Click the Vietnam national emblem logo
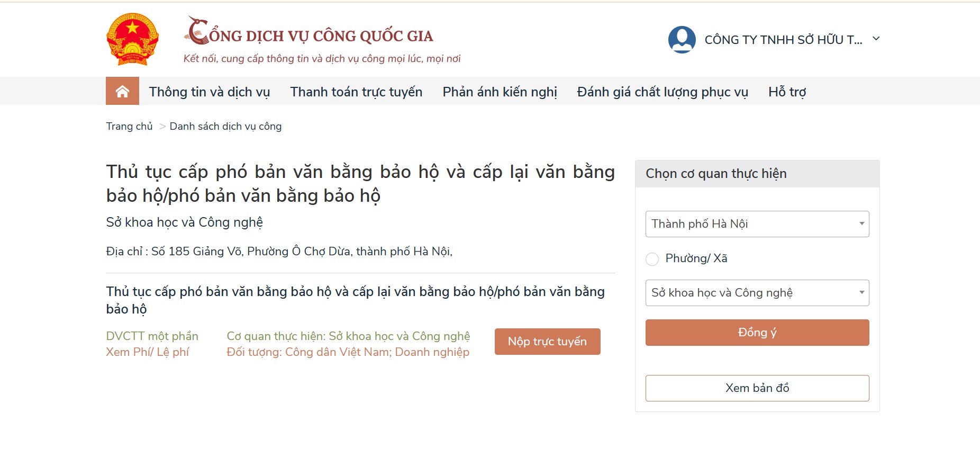Image resolution: width=980 pixels, height=465 pixels. click(132, 40)
